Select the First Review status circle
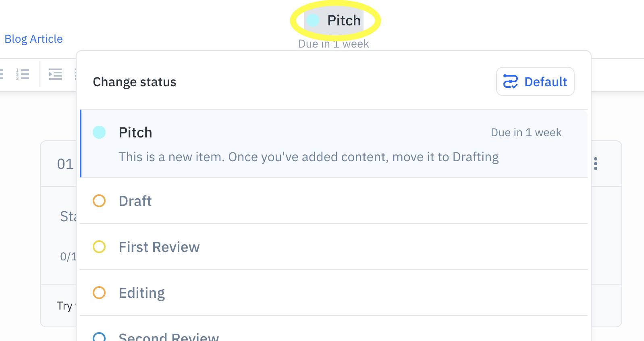This screenshot has width=644, height=341. point(99,247)
